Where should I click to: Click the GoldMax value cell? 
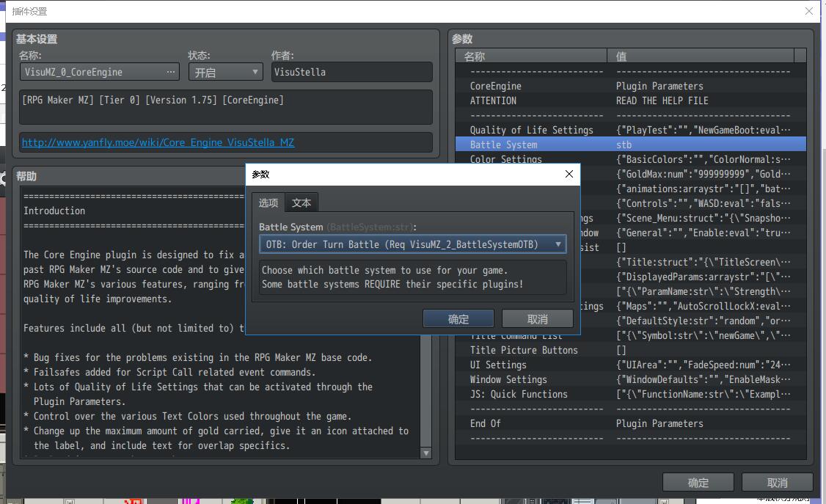tap(703, 175)
